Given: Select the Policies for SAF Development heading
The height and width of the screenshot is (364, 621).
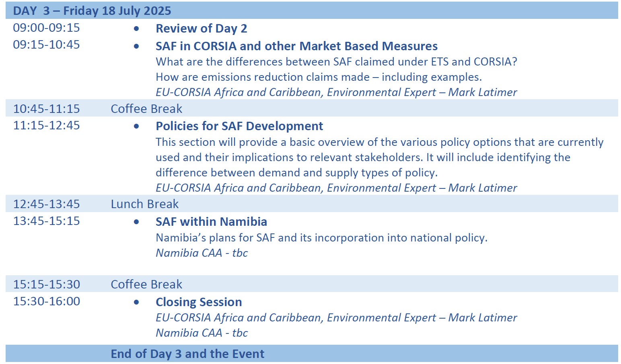Looking at the screenshot, I should 239,126.
